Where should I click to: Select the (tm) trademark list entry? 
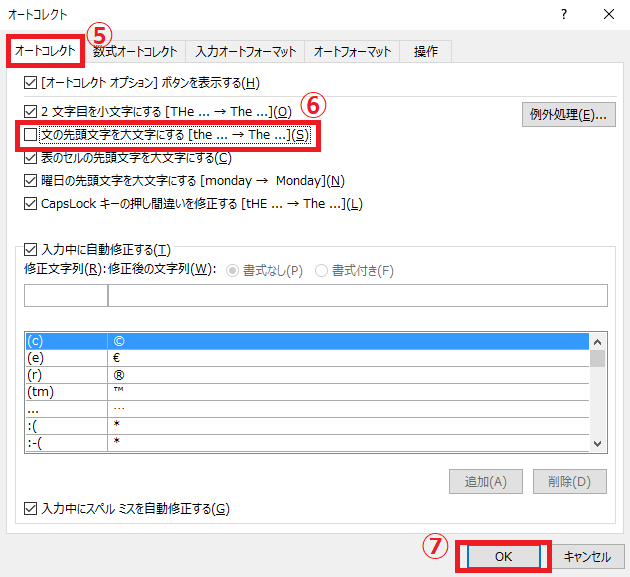tap(307, 392)
